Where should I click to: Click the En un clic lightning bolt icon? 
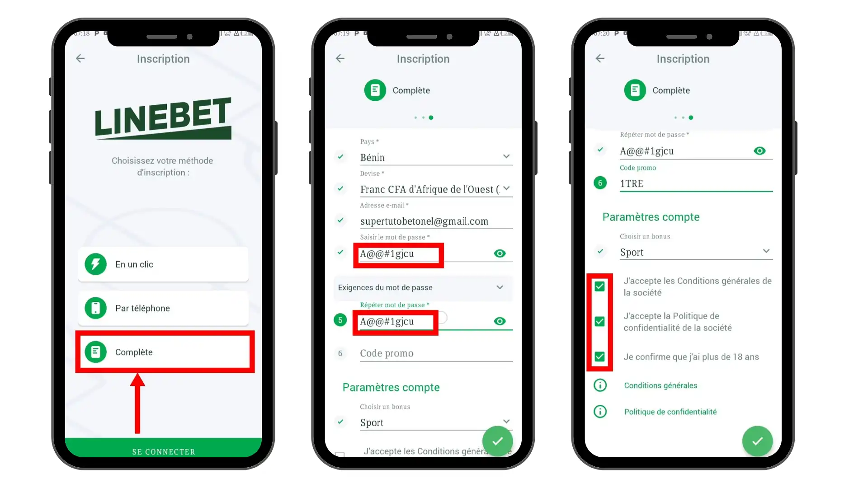tap(97, 264)
